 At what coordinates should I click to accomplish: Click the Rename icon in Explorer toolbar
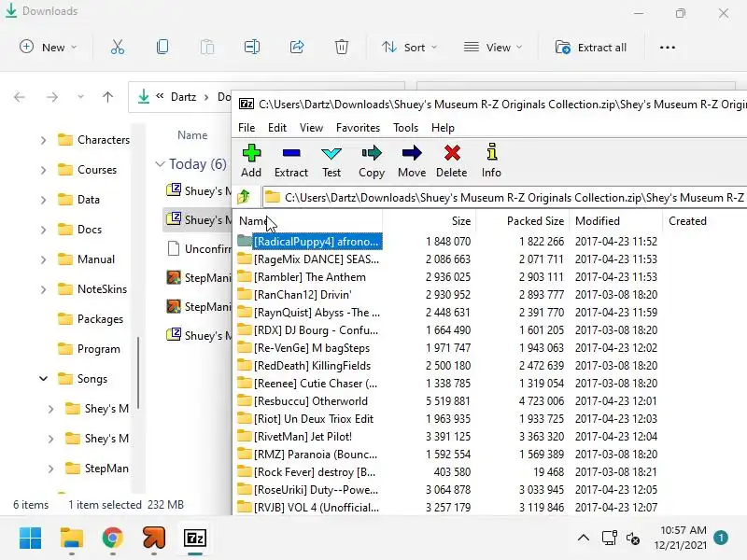251,48
